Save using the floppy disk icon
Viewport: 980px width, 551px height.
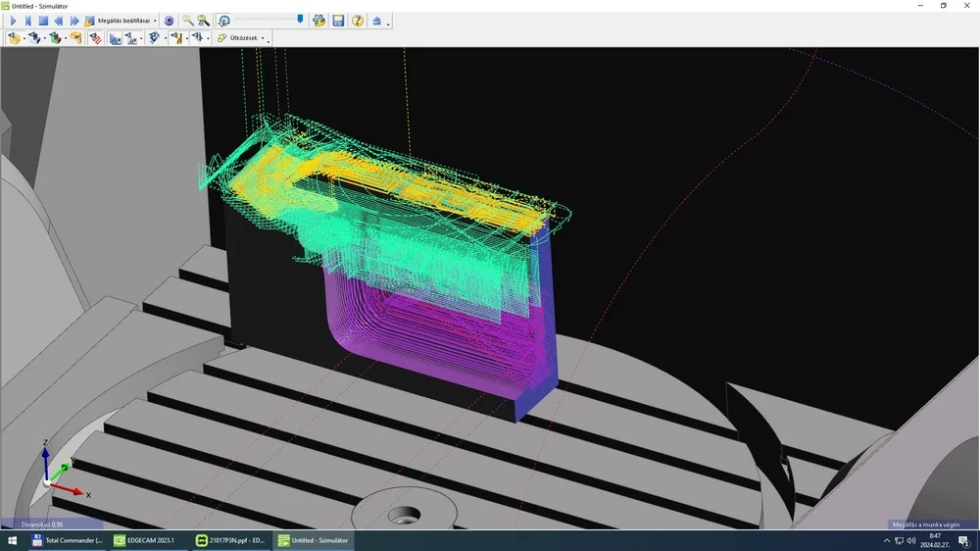click(338, 21)
